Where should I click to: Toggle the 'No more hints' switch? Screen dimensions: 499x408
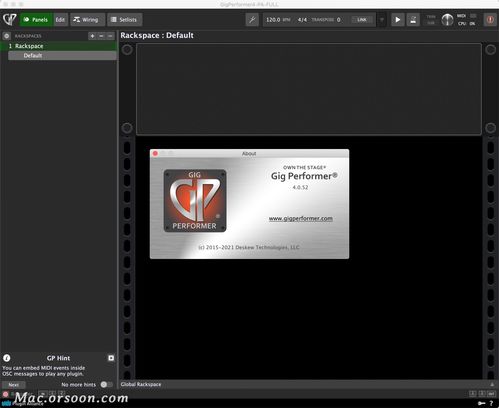point(106,384)
